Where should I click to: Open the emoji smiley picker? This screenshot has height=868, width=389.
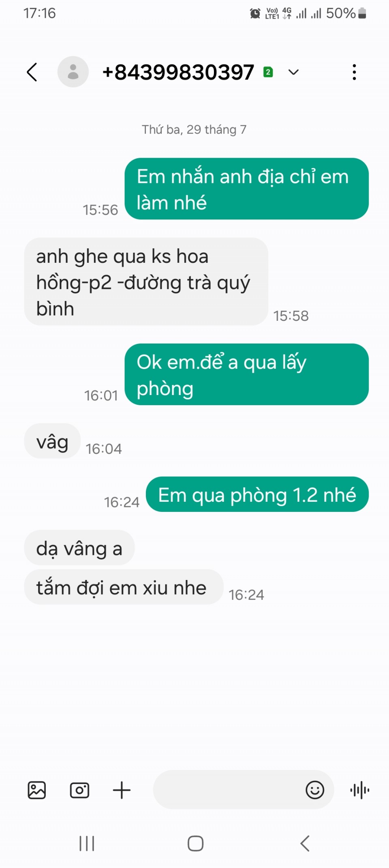(x=315, y=790)
